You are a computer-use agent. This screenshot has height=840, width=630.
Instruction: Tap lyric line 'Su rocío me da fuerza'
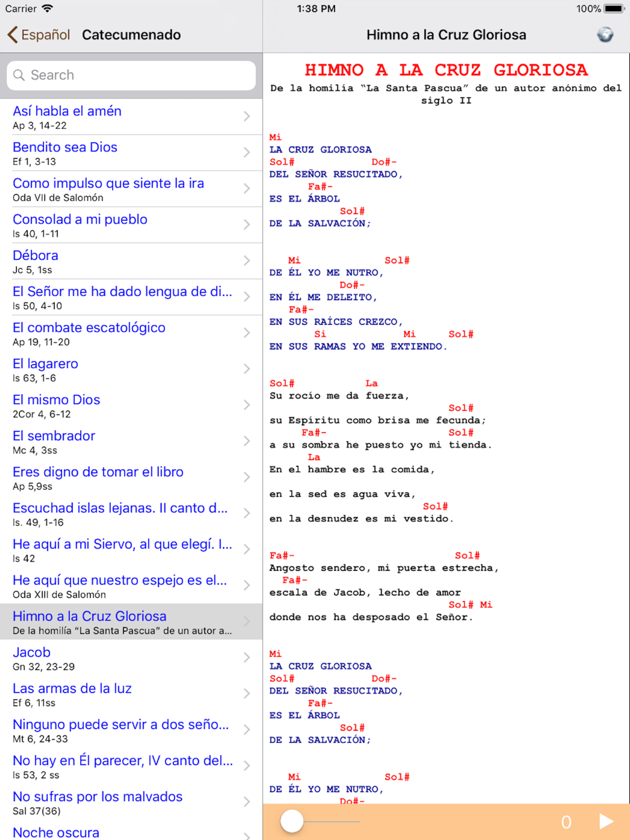[340, 396]
